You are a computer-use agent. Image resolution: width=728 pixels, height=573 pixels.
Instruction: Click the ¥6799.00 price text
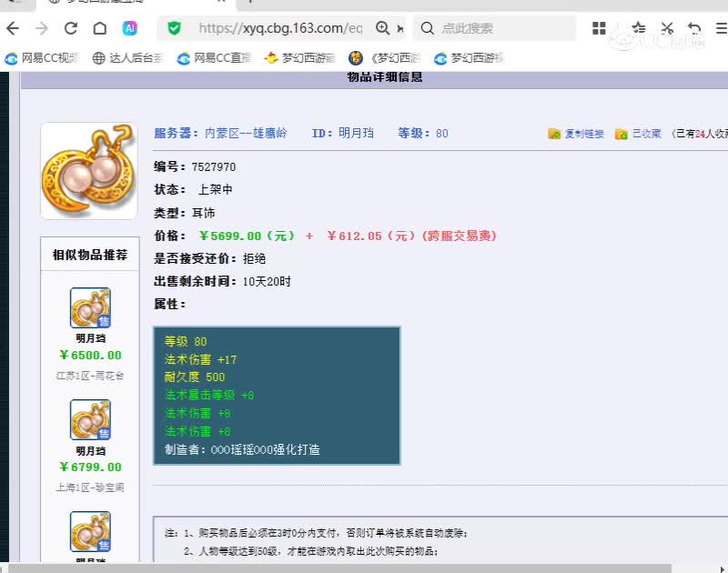click(90, 467)
